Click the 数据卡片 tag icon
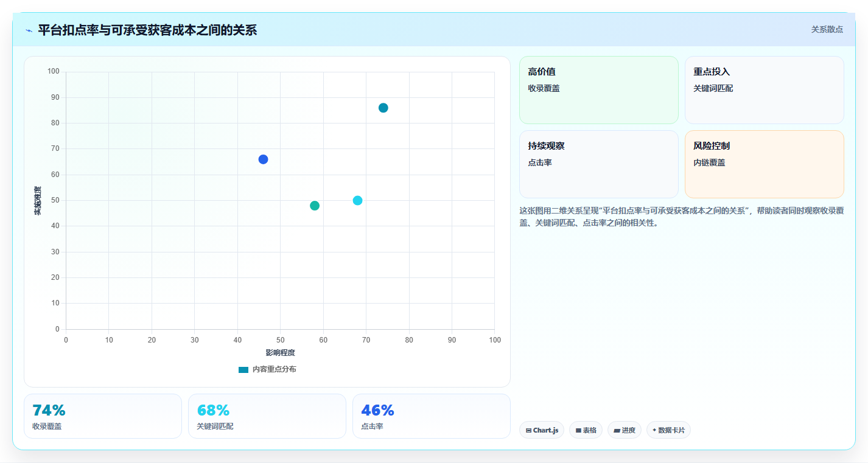This screenshot has height=463, width=868. [654, 430]
